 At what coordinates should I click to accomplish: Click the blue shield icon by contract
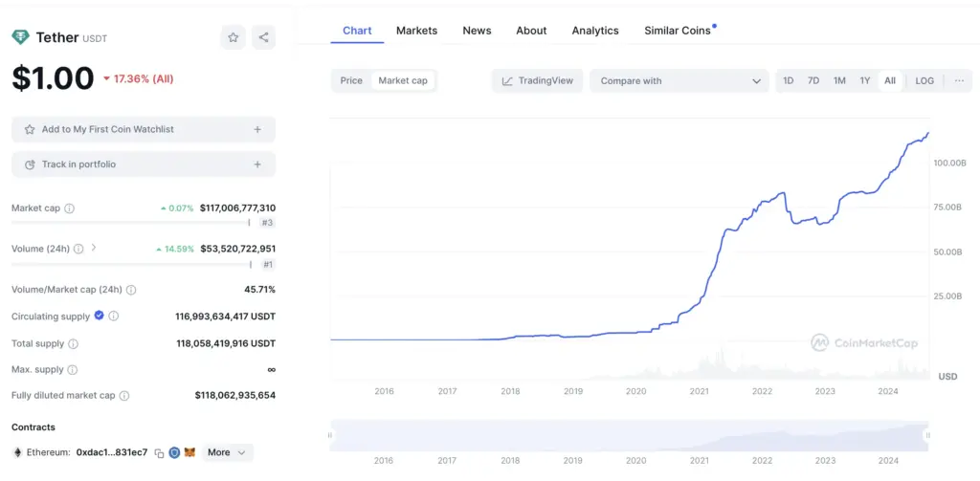tap(174, 452)
